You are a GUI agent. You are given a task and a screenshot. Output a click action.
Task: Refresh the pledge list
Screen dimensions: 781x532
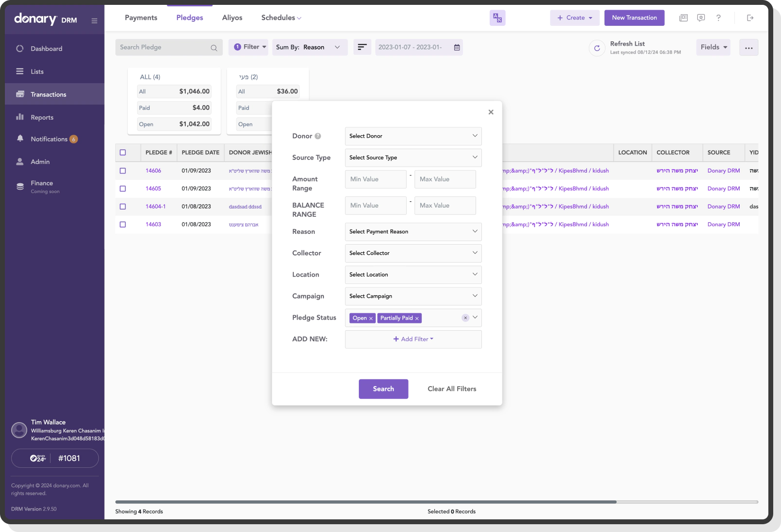[x=597, y=48]
